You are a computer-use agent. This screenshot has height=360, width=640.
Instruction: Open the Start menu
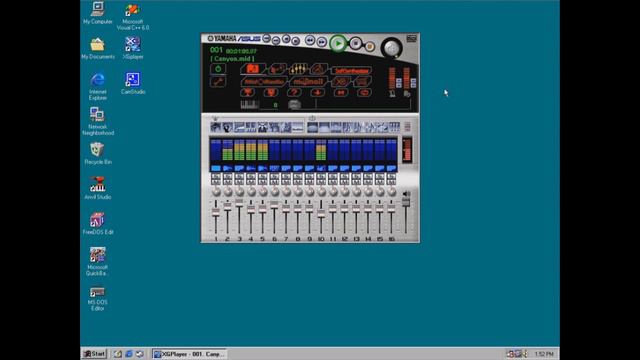(x=94, y=354)
